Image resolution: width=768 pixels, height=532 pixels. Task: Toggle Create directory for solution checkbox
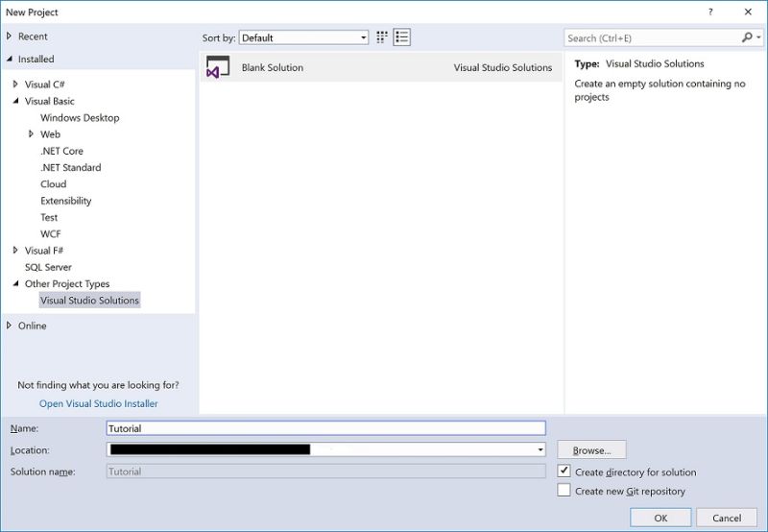click(x=564, y=472)
